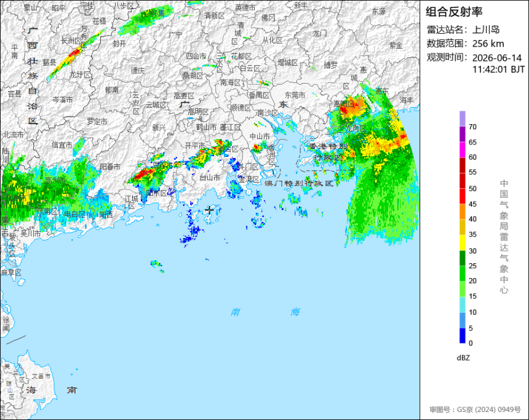Click the 南海 sea label
Screen dimensions: 529x420
(265, 312)
